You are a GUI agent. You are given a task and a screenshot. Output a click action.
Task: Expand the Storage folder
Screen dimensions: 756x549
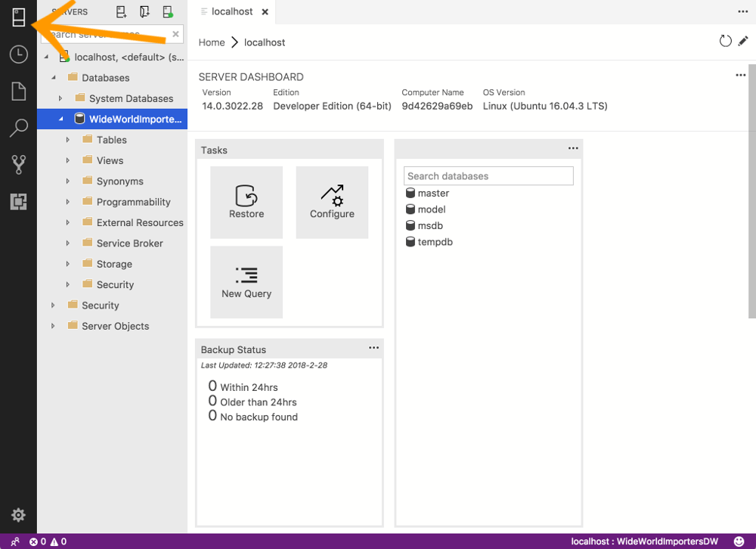pos(68,264)
